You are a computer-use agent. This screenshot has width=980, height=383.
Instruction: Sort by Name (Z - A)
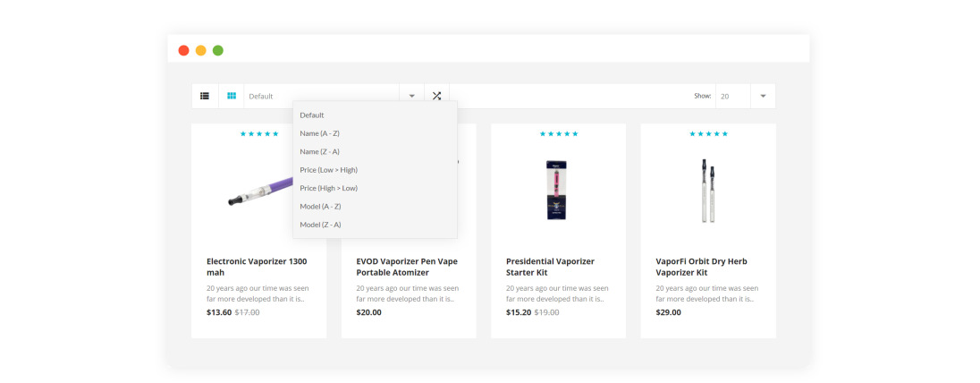(319, 151)
